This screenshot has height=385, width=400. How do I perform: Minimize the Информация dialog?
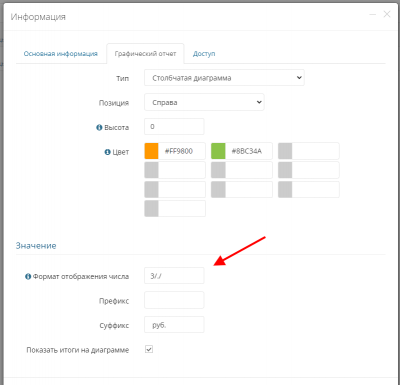click(373, 14)
